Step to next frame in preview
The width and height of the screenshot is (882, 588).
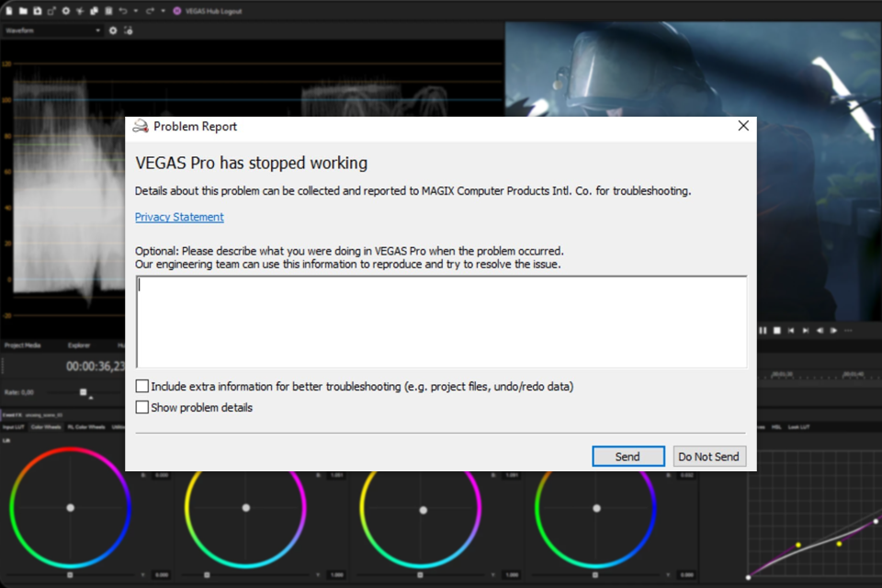pyautogui.click(x=833, y=331)
